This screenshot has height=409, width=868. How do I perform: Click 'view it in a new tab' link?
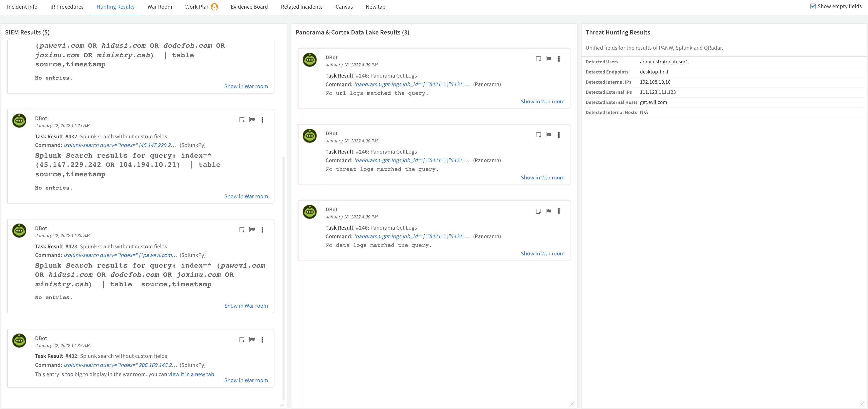[191, 374]
